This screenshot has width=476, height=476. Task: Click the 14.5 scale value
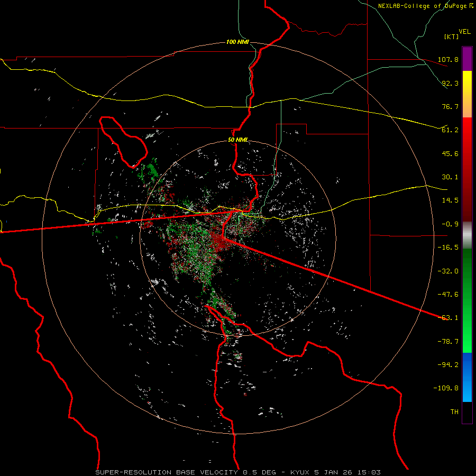(x=450, y=200)
